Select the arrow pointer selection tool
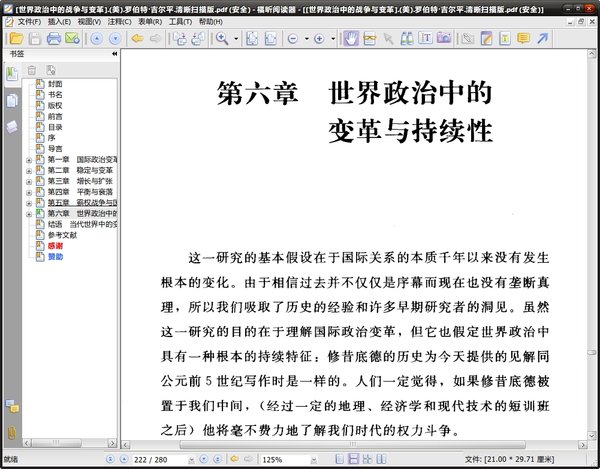 (x=388, y=39)
